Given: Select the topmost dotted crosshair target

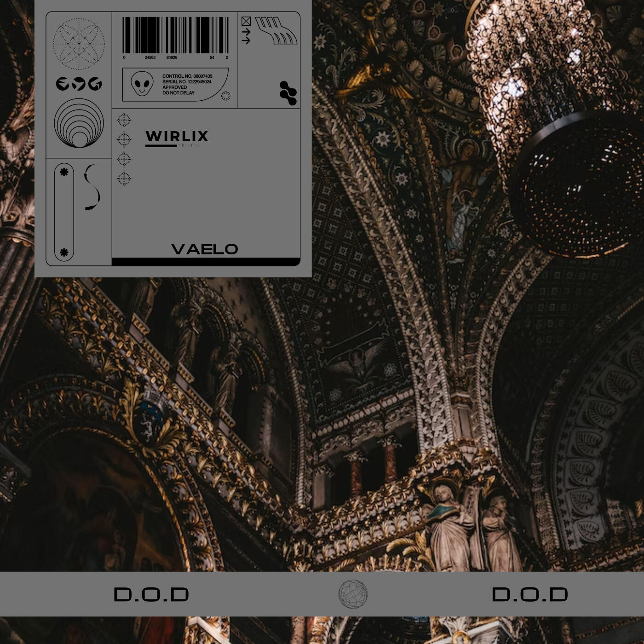Looking at the screenshot, I should pyautogui.click(x=124, y=120).
